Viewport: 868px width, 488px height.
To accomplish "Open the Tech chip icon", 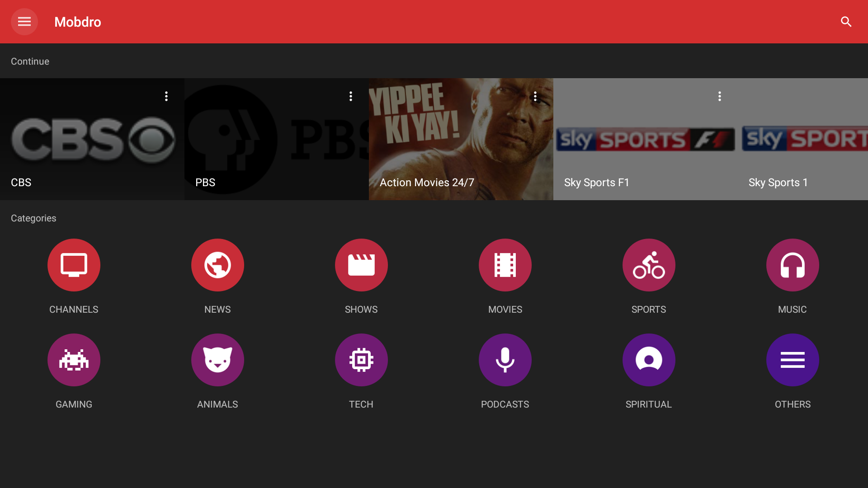I will [x=361, y=360].
